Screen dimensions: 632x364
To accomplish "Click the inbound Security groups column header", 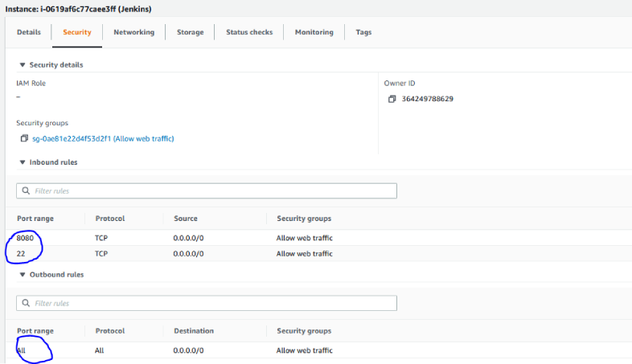I will tap(304, 219).
